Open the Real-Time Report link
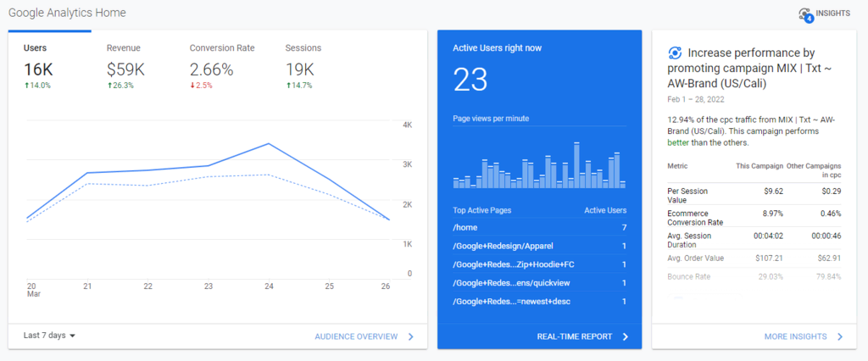Image resolution: width=868 pixels, height=361 pixels. tap(574, 336)
